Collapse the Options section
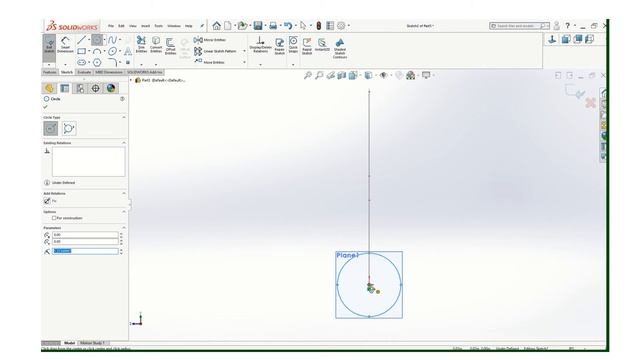 [124, 212]
